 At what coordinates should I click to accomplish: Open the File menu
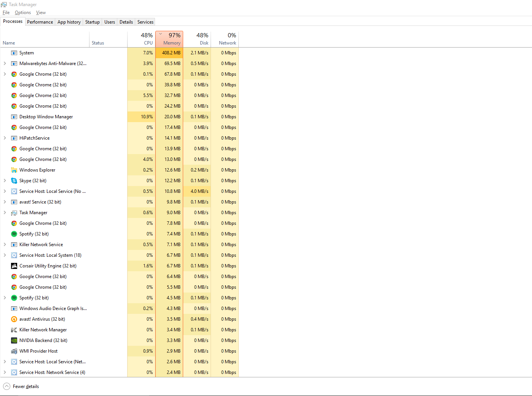6,13
